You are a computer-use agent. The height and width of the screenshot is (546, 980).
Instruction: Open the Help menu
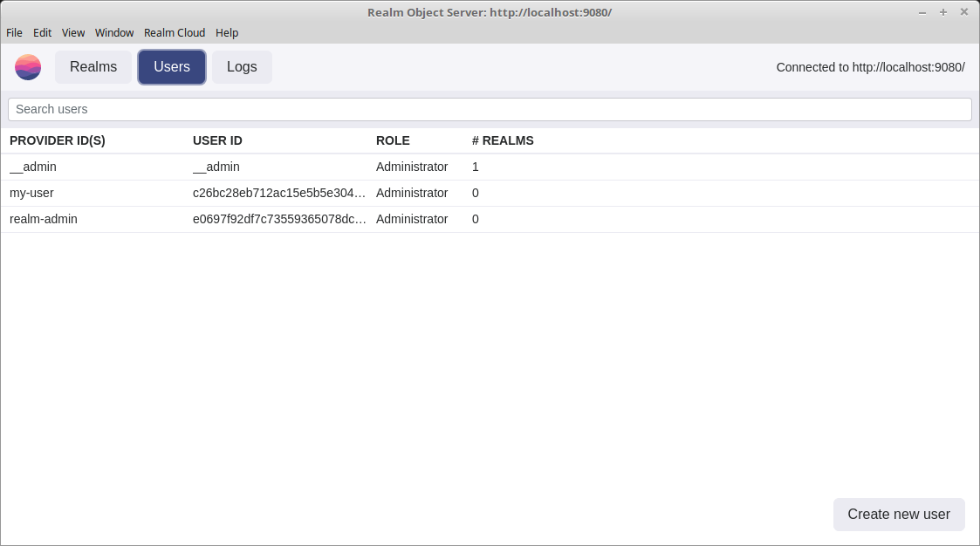tap(227, 32)
